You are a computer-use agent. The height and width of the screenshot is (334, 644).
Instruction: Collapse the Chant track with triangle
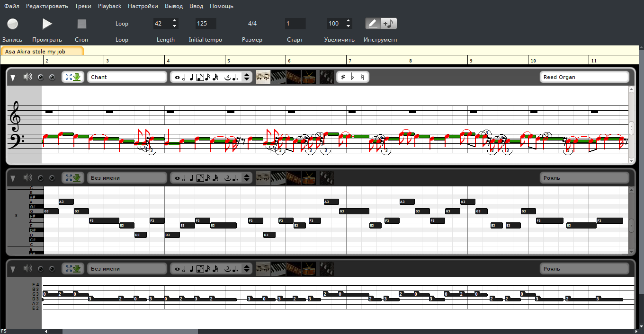click(x=13, y=77)
